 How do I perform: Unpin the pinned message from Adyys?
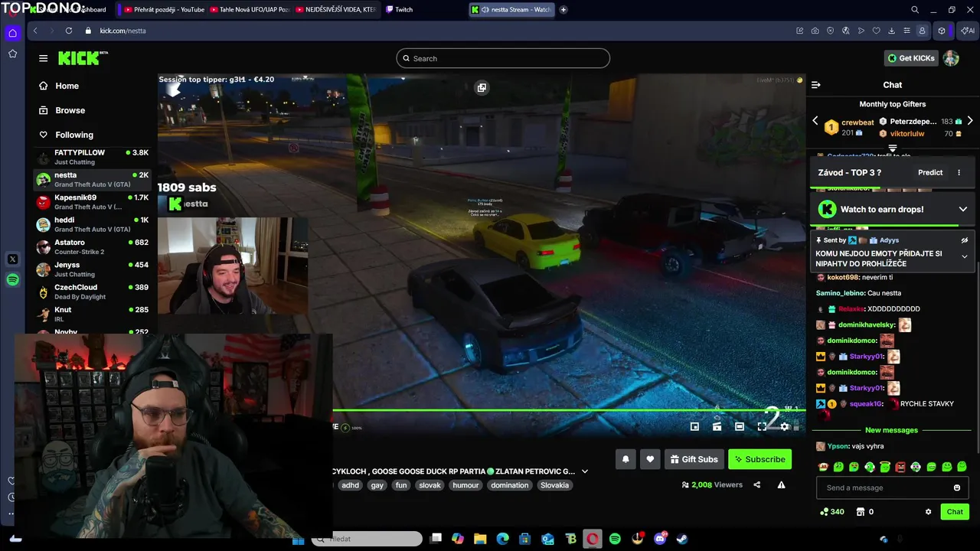point(965,240)
